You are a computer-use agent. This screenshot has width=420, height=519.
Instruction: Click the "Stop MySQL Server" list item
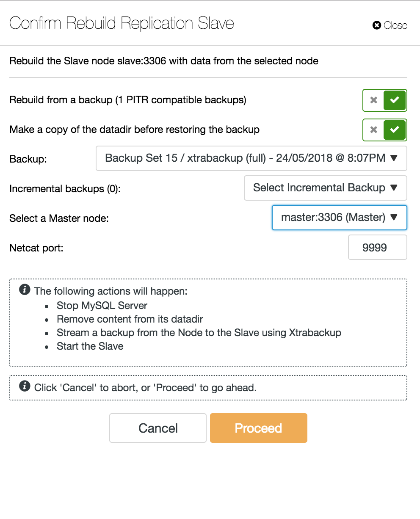pyautogui.click(x=102, y=306)
